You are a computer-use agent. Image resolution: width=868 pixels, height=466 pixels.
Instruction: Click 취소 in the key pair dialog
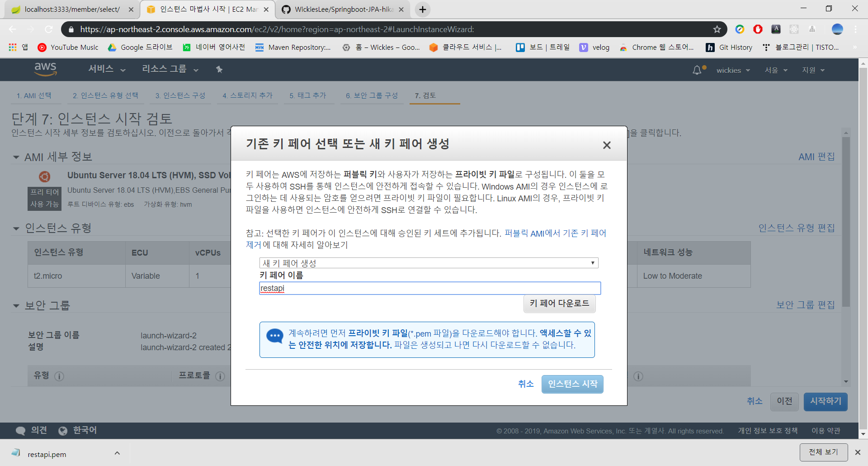click(x=526, y=384)
